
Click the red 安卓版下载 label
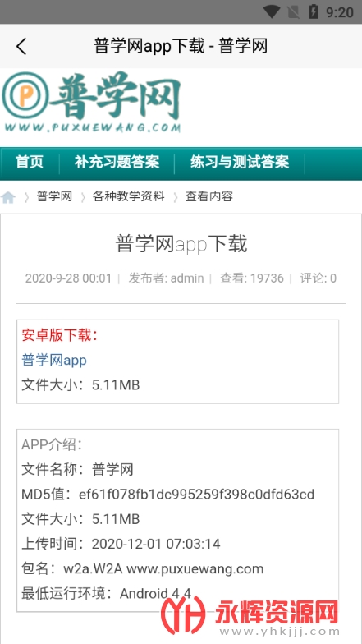pyautogui.click(x=61, y=335)
